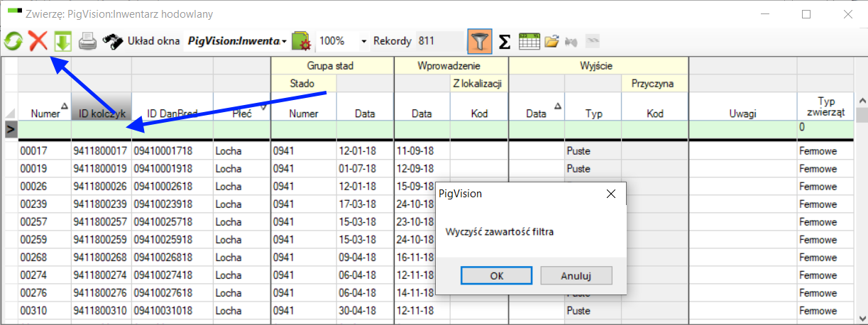Image resolution: width=868 pixels, height=325 pixels.
Task: Click date 30-04-18 in row 00310
Action: (x=365, y=311)
